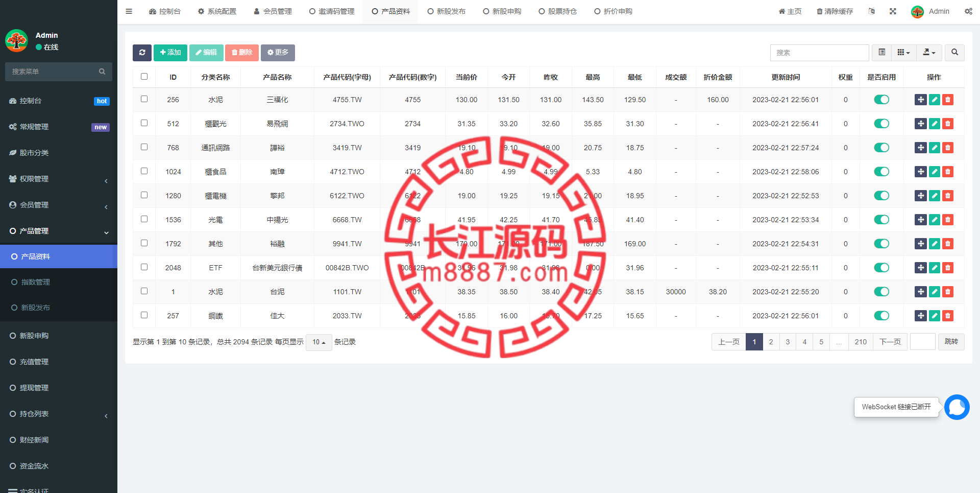
Task: Click the move icon for row 1792
Action: [x=921, y=244]
